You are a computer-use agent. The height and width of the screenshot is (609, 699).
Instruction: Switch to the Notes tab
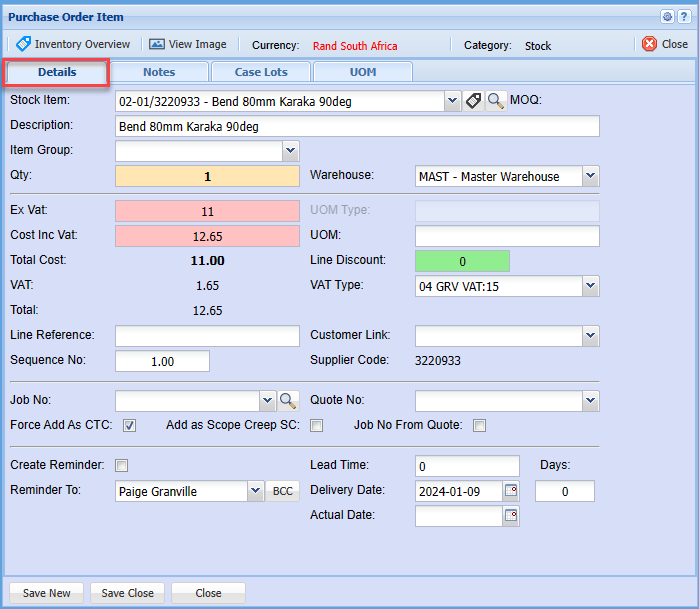159,72
